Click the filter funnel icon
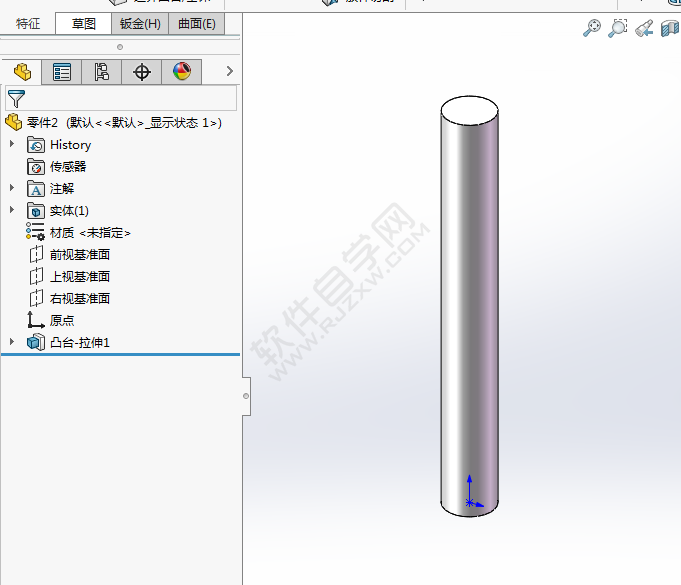This screenshot has width=681, height=585. [x=17, y=99]
